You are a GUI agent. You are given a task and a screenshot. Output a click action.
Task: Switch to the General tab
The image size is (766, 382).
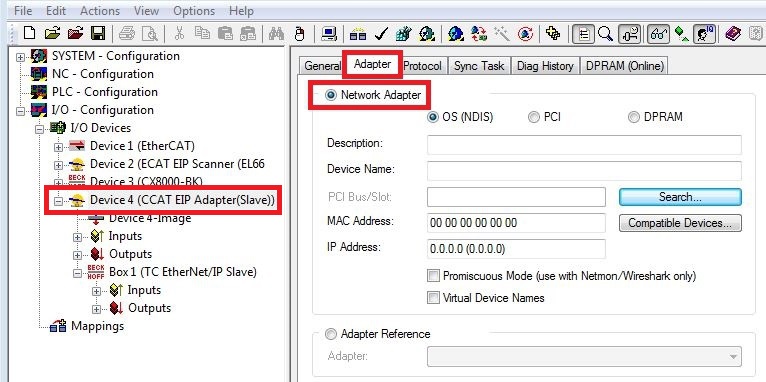click(x=323, y=66)
